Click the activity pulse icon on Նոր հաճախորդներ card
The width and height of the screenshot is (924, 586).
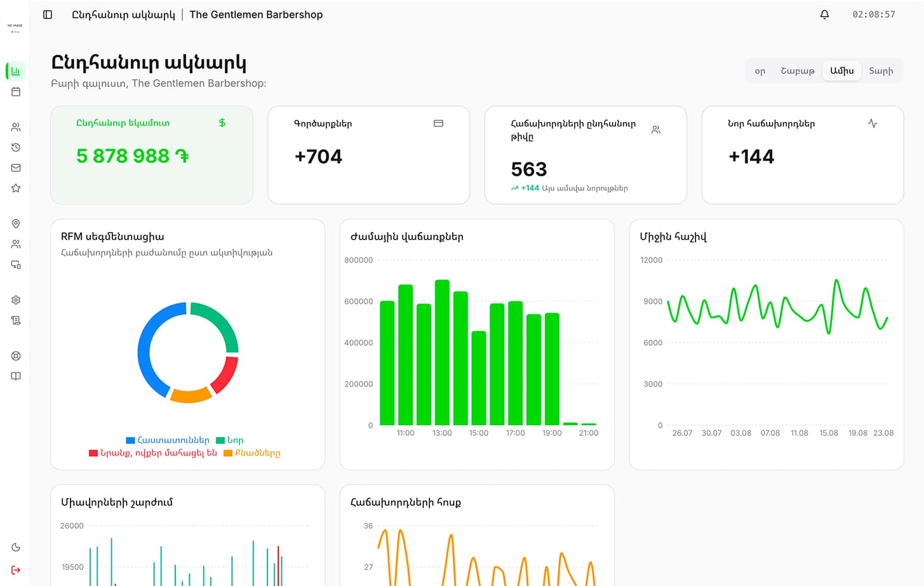tap(873, 123)
